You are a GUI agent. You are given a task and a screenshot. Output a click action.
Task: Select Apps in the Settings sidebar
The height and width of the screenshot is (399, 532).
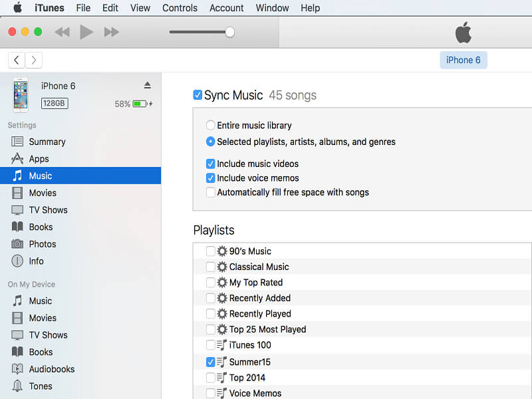click(x=39, y=159)
